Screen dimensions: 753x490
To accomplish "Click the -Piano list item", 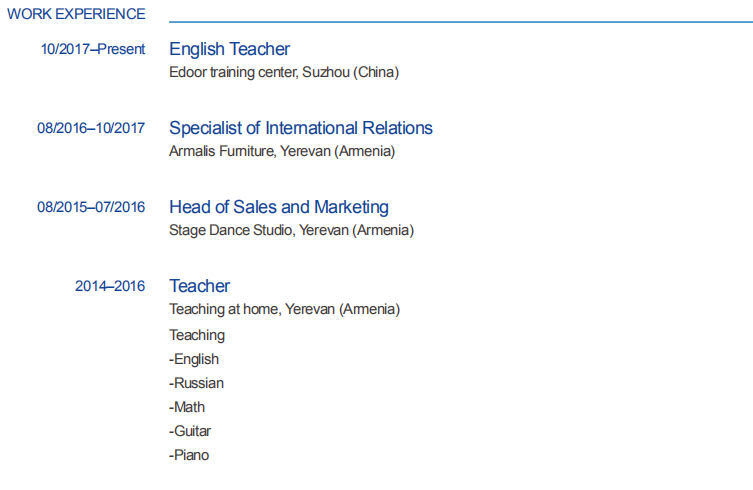I will 189,455.
